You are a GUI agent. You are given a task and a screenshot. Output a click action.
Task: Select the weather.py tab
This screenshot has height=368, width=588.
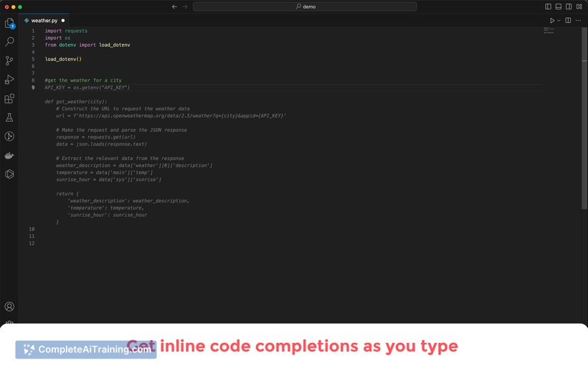(x=44, y=21)
